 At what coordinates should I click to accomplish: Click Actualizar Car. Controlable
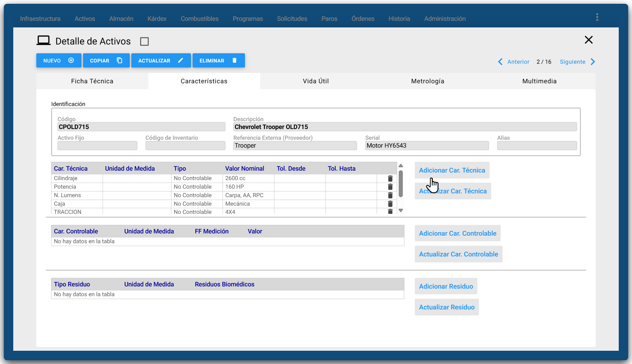(458, 254)
